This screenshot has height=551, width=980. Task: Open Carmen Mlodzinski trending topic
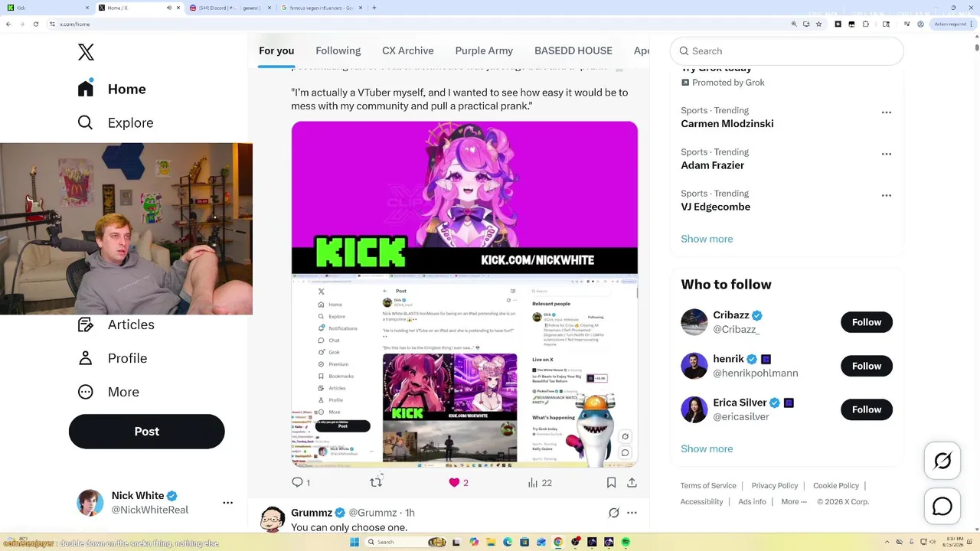click(727, 123)
